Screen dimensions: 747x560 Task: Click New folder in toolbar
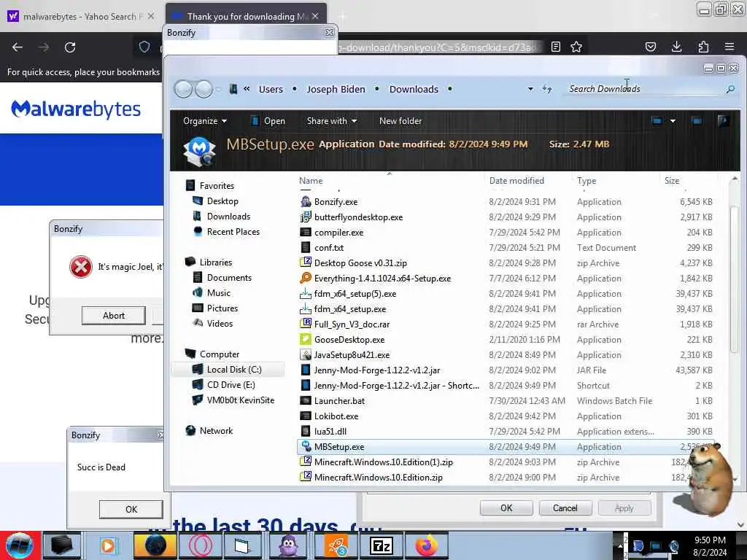click(x=400, y=121)
